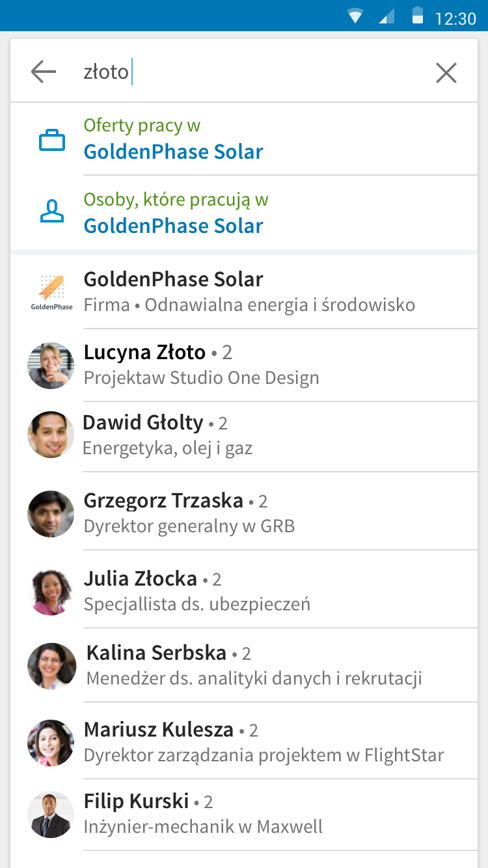
Task: Tap the person silhouette icon
Action: pos(52,213)
